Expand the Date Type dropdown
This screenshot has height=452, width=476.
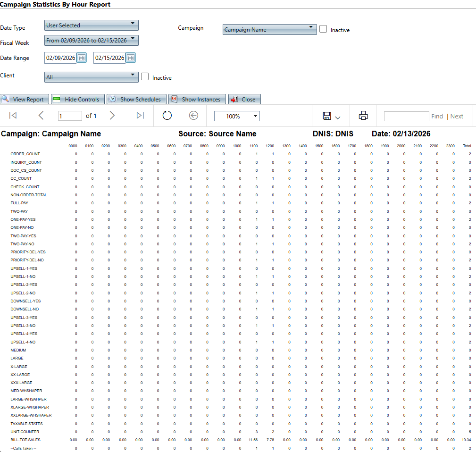tap(91, 25)
